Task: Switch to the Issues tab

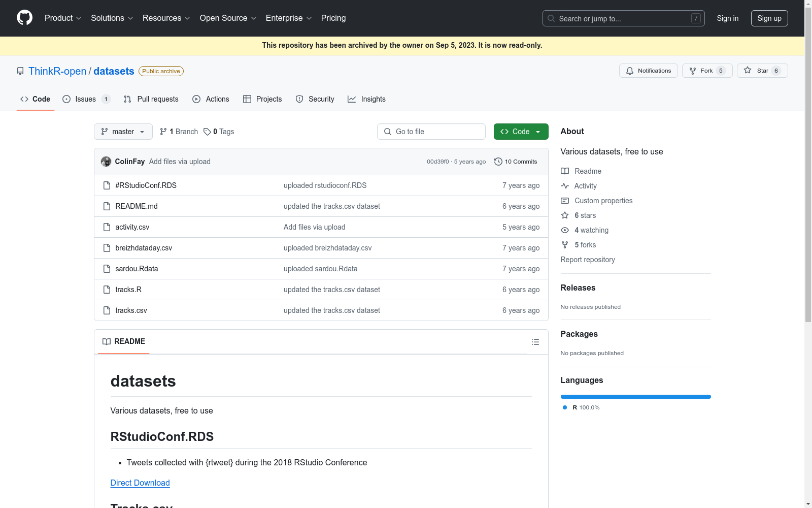Action: pyautogui.click(x=86, y=99)
